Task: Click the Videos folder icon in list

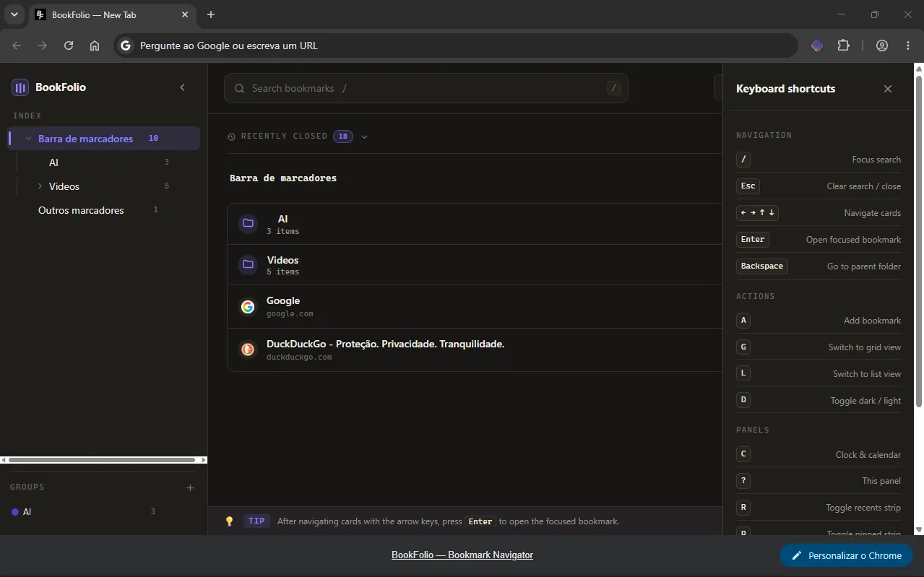Action: [248, 264]
